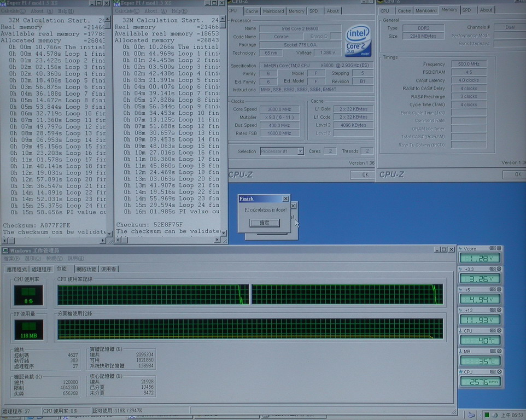This screenshot has width=526, height=420.
Task: Open Calculate menu in left Super PI window
Action: (x=13, y=11)
